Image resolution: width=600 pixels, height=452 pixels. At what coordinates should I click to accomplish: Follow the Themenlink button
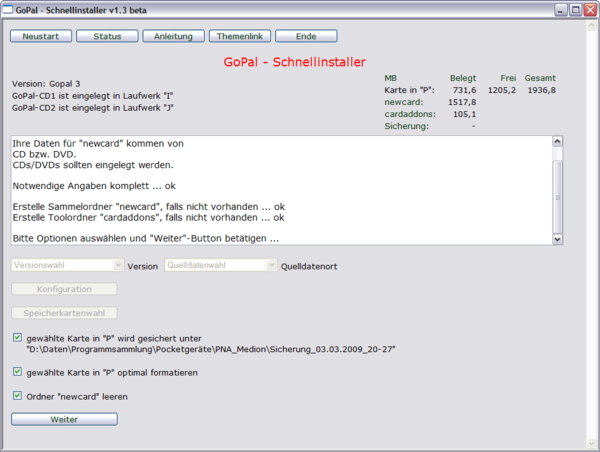tap(240, 36)
